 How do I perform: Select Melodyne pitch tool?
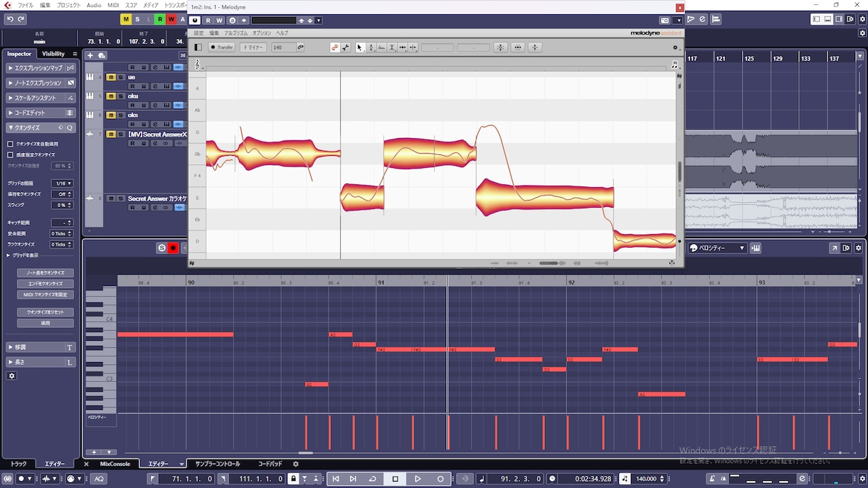(x=371, y=48)
